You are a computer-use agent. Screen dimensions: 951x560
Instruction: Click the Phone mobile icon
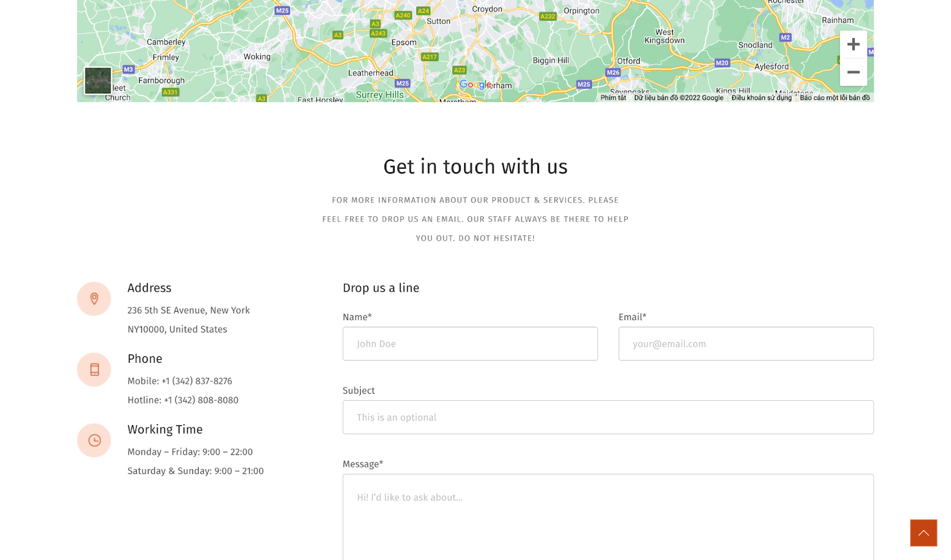click(x=94, y=369)
